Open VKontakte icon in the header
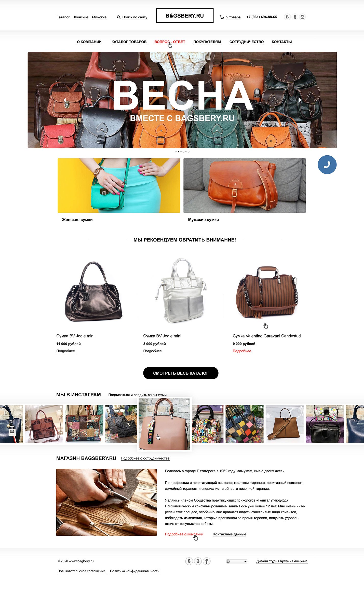Screen dimensions: 364x594 point(287,17)
